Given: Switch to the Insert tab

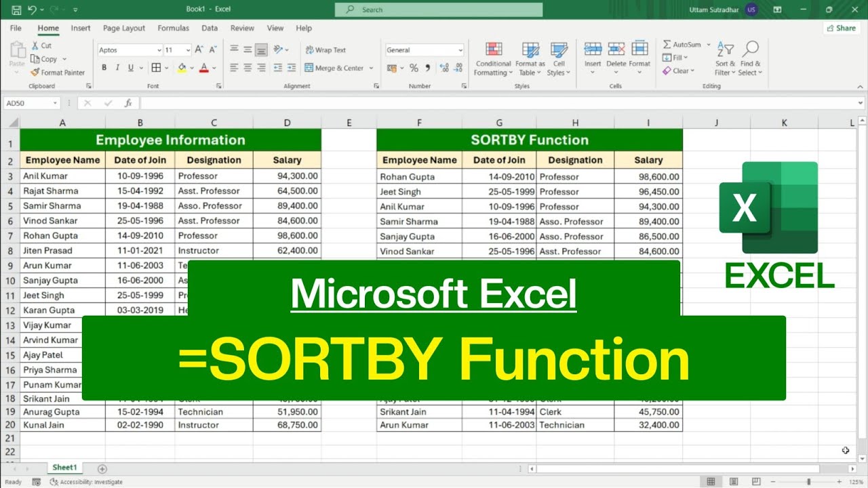Looking at the screenshot, I should pos(81,28).
